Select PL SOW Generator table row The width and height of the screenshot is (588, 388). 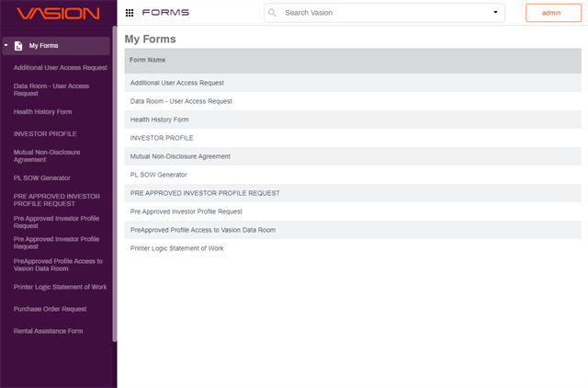pos(353,175)
